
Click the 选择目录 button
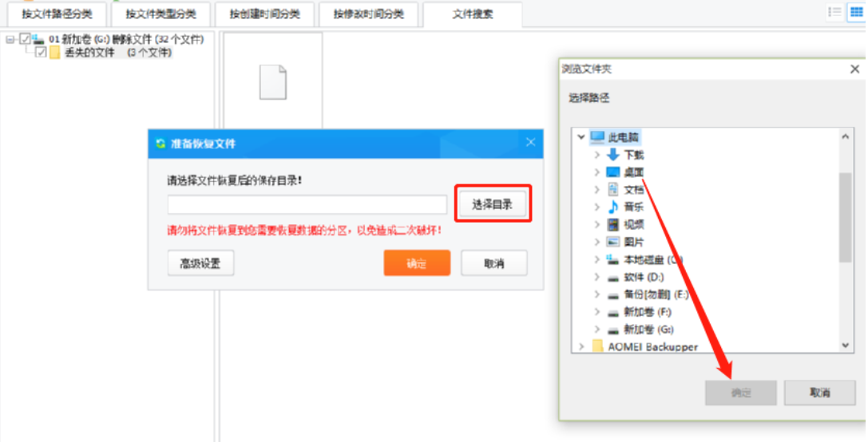point(492,205)
